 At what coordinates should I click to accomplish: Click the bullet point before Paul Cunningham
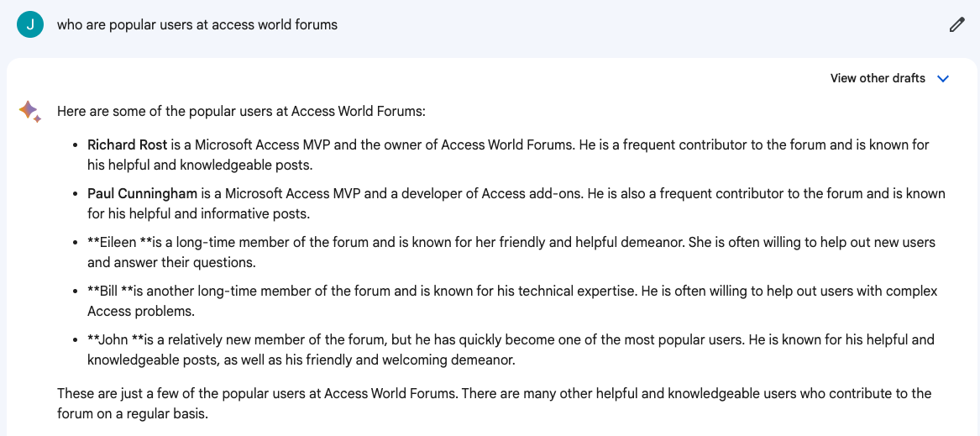pyautogui.click(x=76, y=194)
